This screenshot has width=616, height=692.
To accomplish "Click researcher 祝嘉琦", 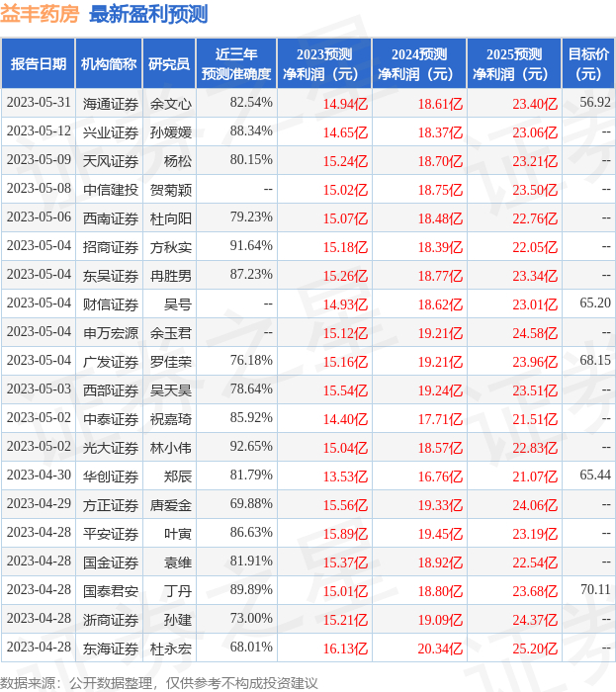I will coord(171,419).
